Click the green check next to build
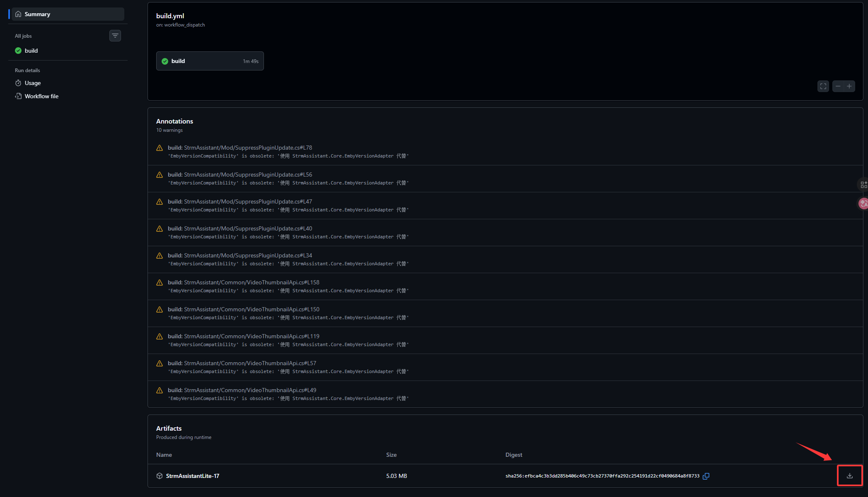 [x=18, y=51]
